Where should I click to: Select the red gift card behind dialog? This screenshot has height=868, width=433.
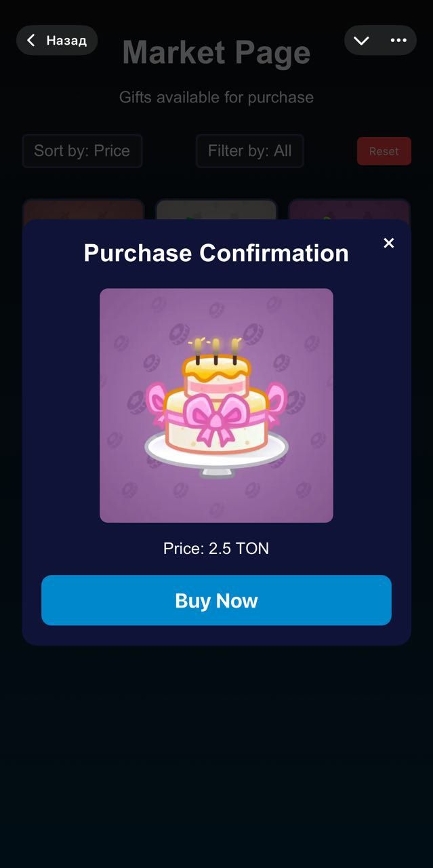83,210
